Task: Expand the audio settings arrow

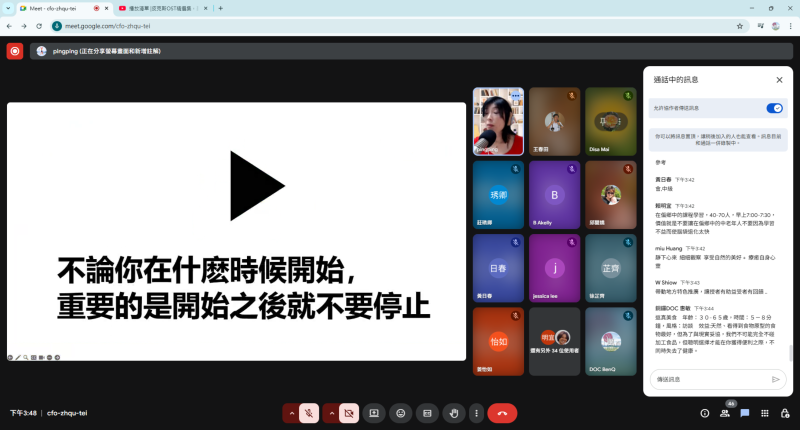Action: click(x=291, y=413)
